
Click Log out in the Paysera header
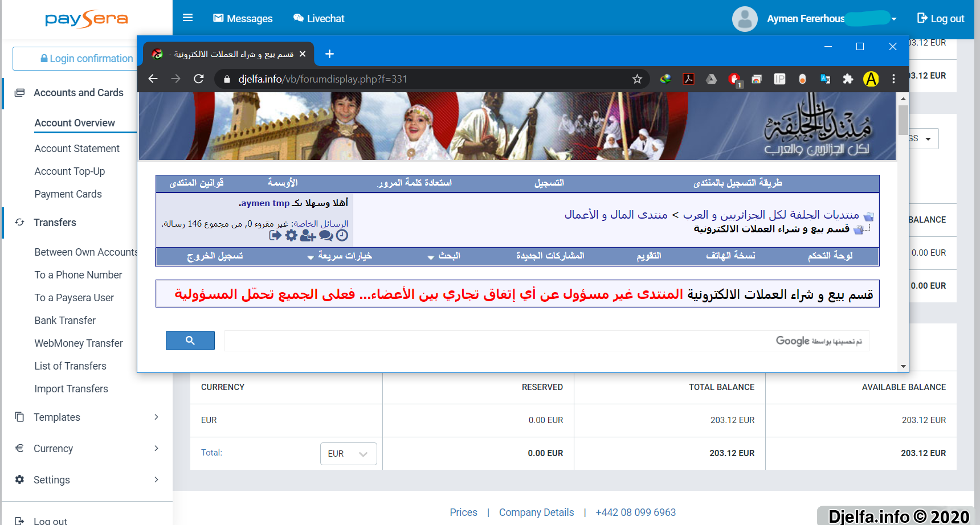click(941, 18)
